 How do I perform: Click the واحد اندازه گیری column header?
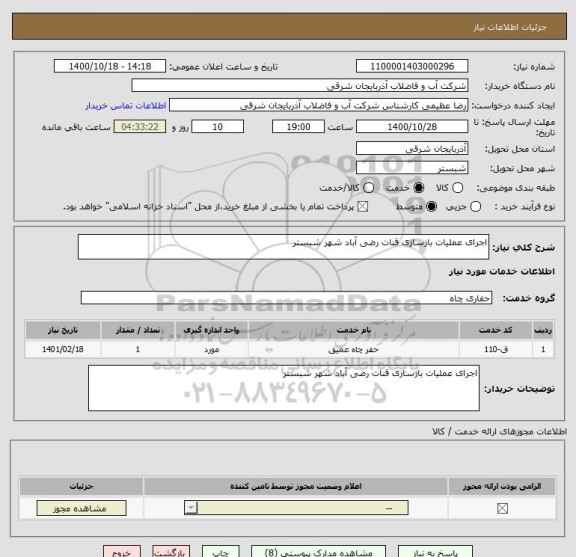coord(211,330)
